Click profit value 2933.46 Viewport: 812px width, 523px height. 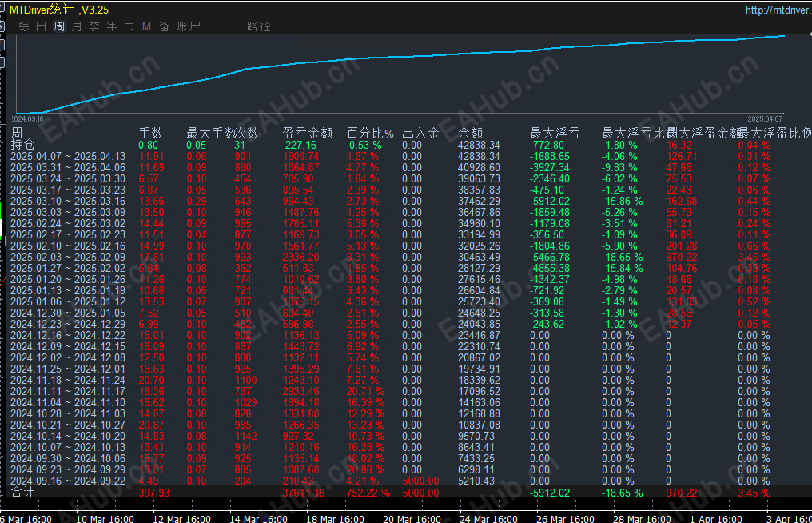click(x=301, y=391)
